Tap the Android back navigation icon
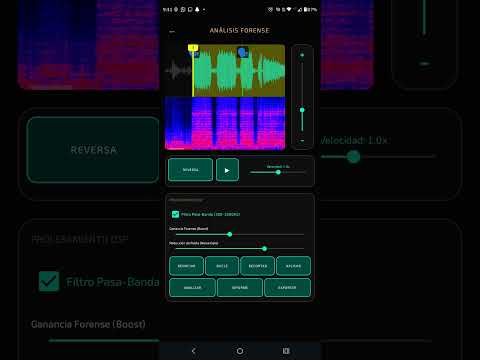 194,351
